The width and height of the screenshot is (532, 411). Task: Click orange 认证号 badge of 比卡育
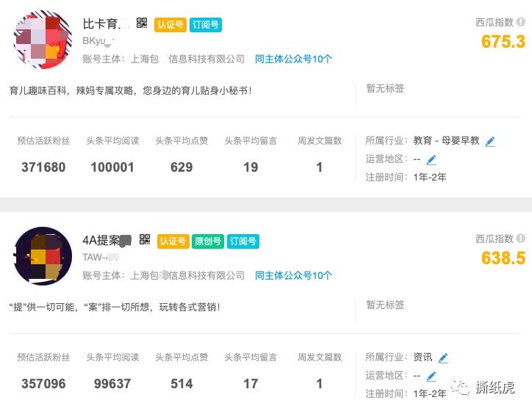[x=170, y=25]
